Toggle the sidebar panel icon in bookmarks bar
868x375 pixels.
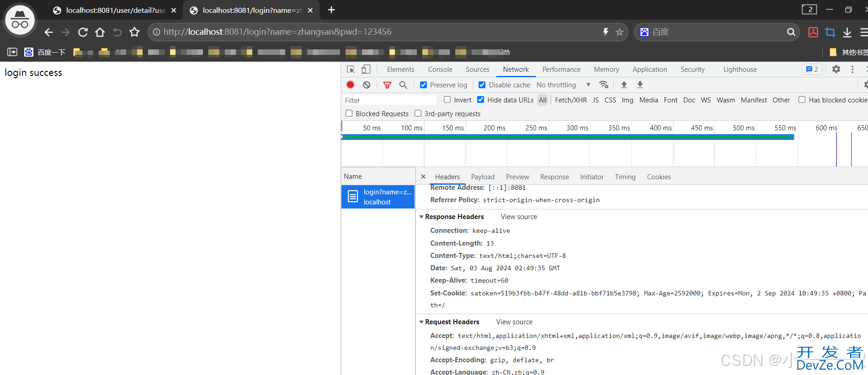point(12,52)
